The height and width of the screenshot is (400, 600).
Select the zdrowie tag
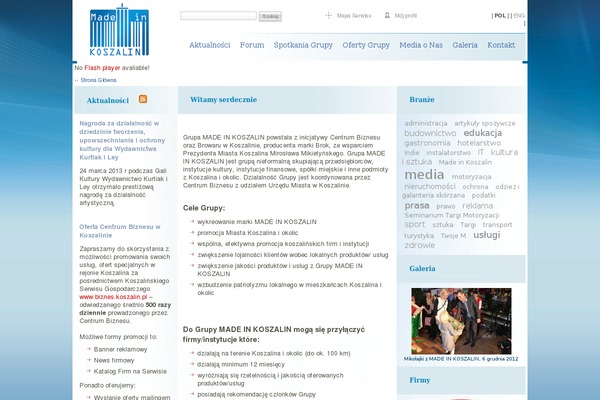tap(419, 245)
